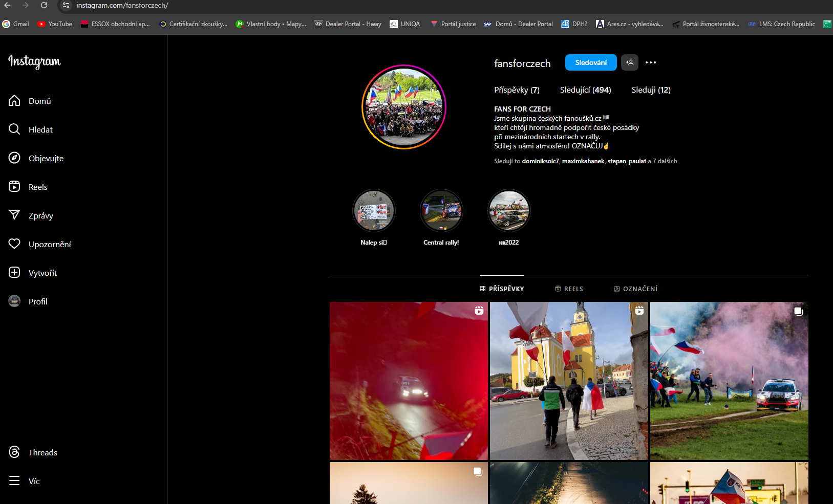Viewport: 833px width, 504px height.
Task: Open the Objevujte compass icon
Action: coord(14,158)
